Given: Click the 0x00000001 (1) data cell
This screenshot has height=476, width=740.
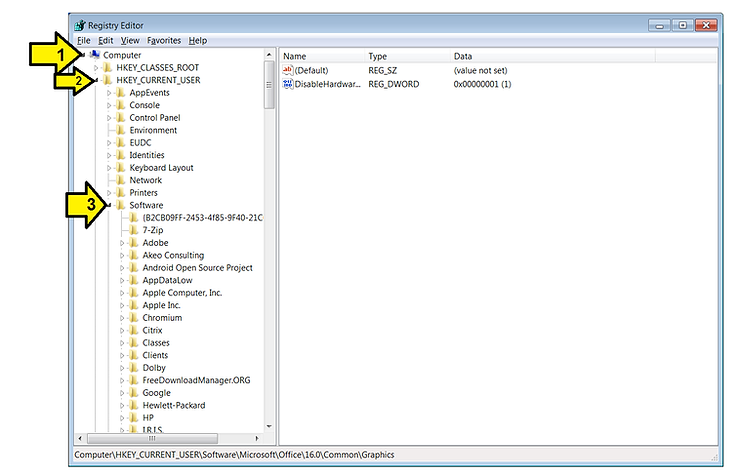Looking at the screenshot, I should coord(482,84).
